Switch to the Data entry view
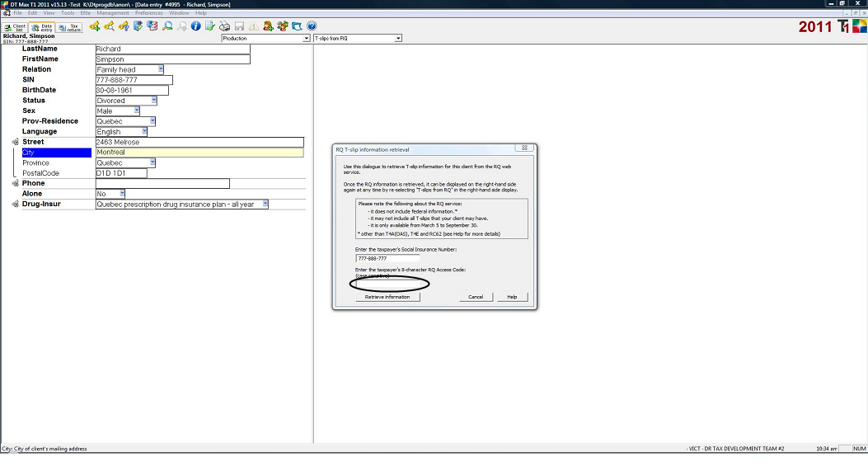 coord(43,27)
